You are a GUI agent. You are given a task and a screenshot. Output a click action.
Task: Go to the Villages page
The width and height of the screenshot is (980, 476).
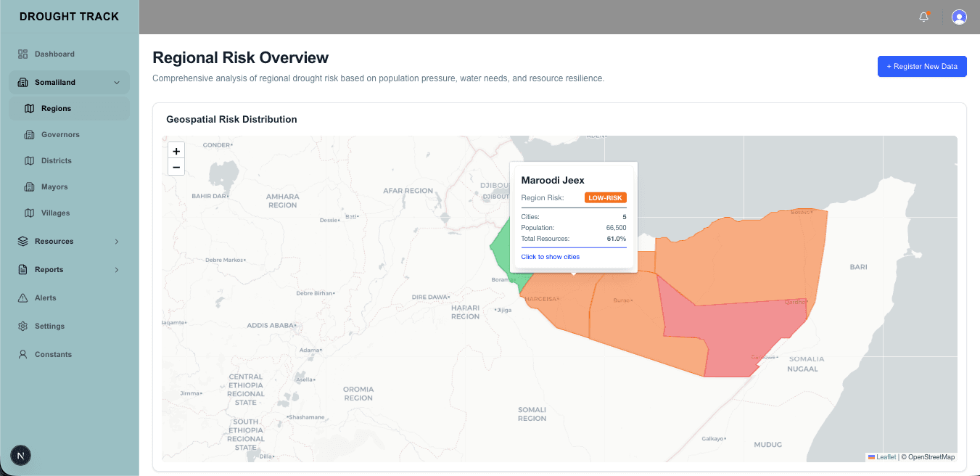55,213
